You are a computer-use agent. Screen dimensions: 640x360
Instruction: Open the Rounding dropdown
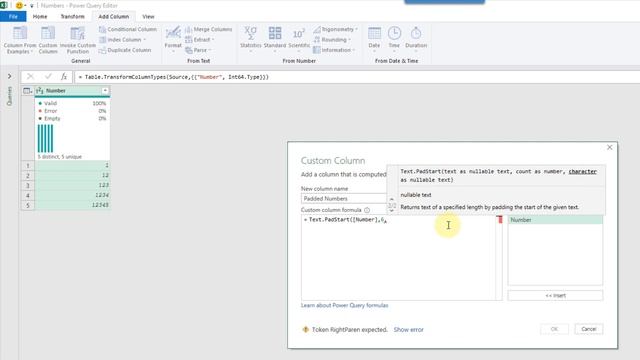click(x=332, y=40)
